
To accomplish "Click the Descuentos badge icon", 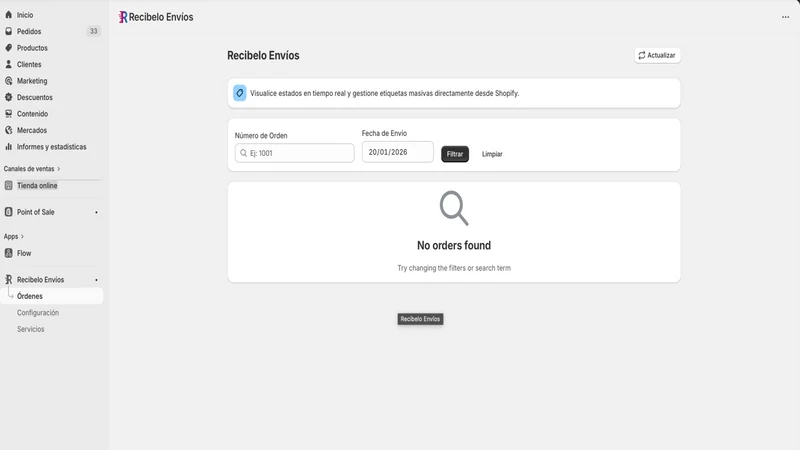I will click(9, 97).
